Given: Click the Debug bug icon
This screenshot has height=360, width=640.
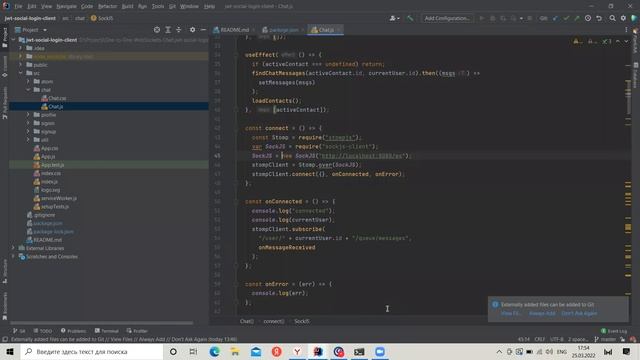Looking at the screenshot, I should [x=492, y=18].
